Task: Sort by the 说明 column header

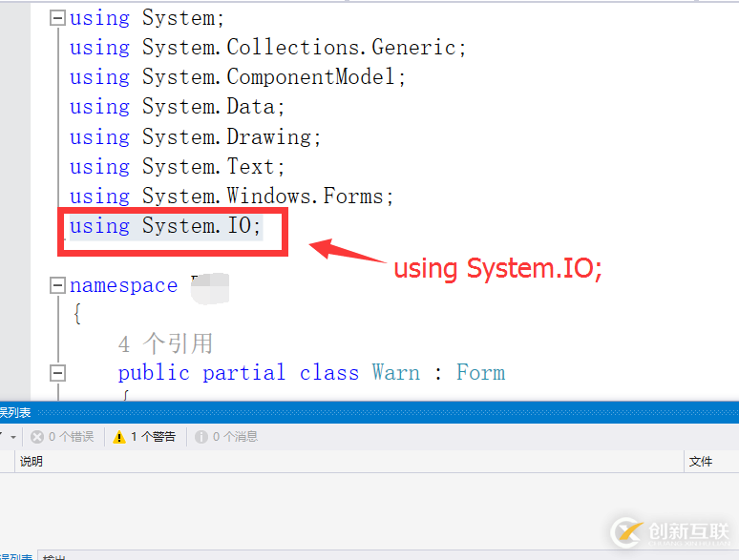Action: pyautogui.click(x=32, y=461)
